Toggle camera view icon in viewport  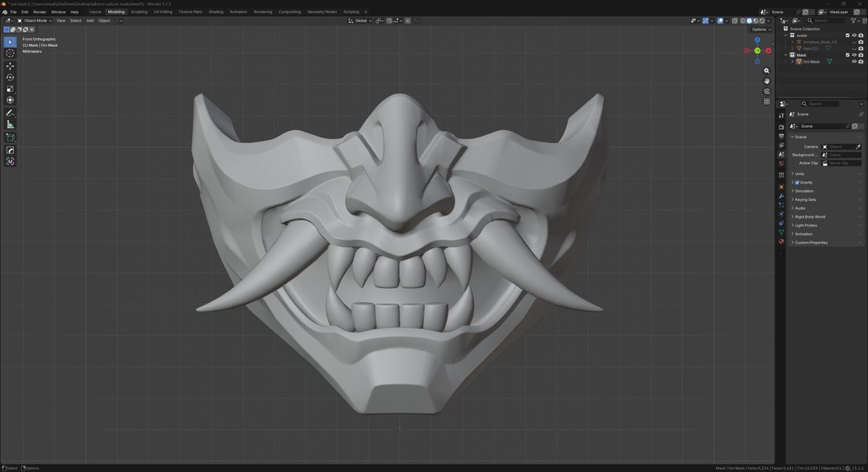pyautogui.click(x=767, y=91)
